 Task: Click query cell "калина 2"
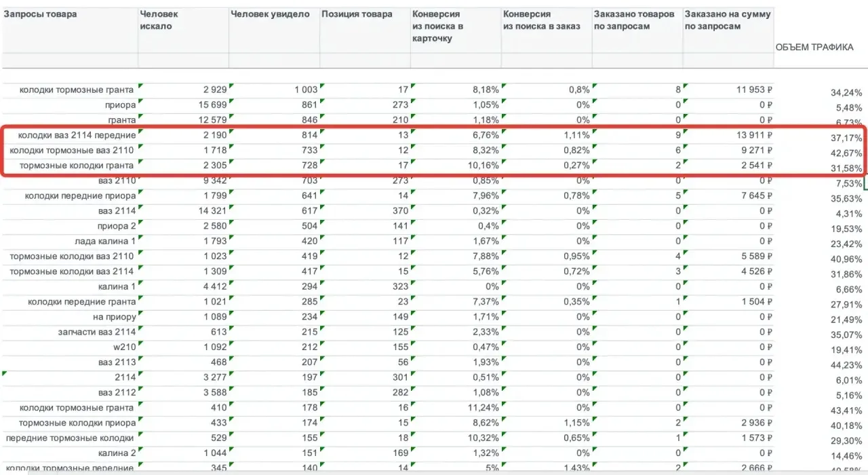tap(117, 453)
